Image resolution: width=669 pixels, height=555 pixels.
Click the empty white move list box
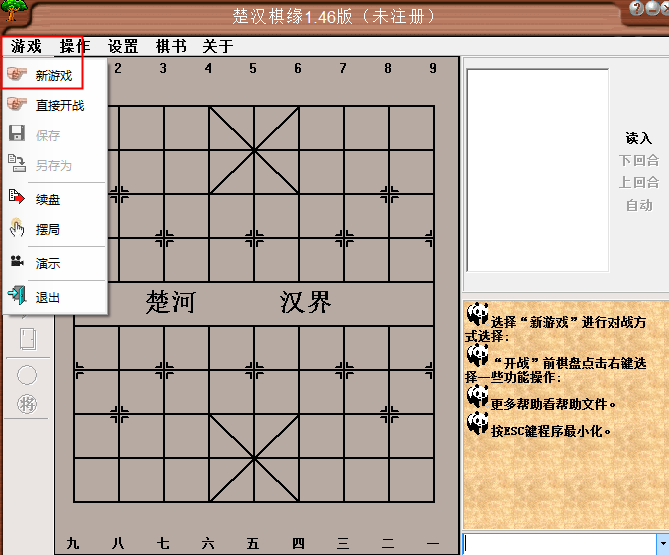[538, 170]
